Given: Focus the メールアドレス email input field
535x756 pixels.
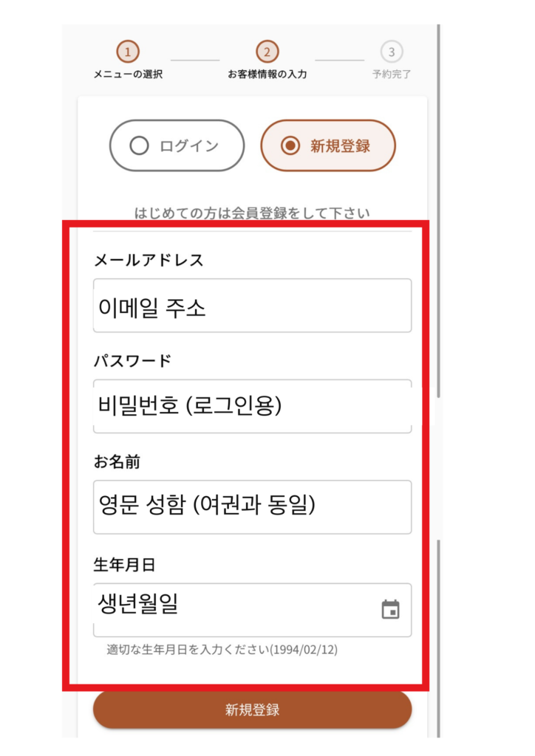Looking at the screenshot, I should point(252,305).
